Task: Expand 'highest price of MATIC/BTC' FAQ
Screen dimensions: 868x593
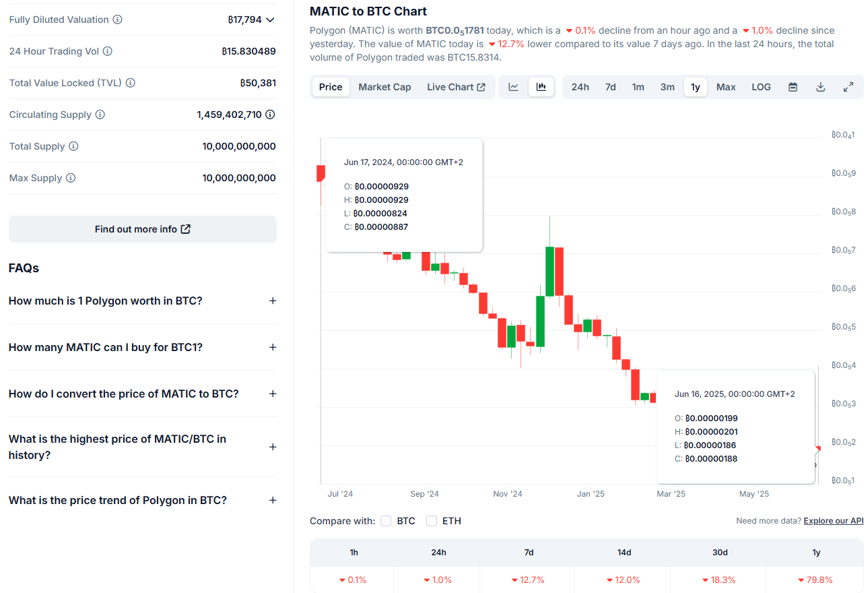Action: tap(273, 447)
